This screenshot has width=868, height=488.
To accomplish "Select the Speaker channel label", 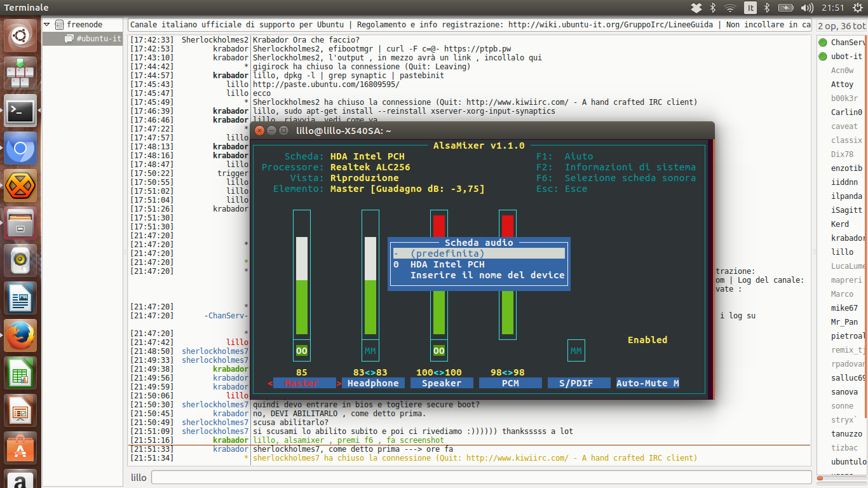I will 442,383.
